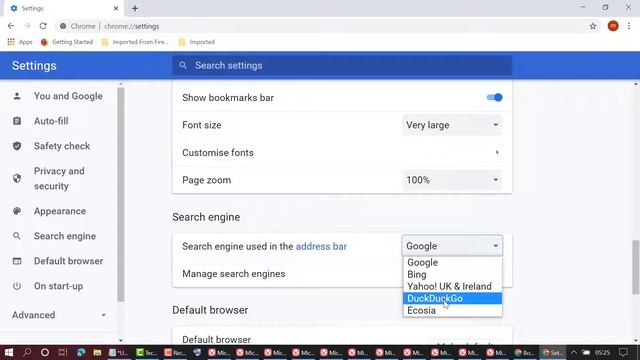Toggle the Show bookmarks bar switch
Screen dimensions: 640x360
494,98
